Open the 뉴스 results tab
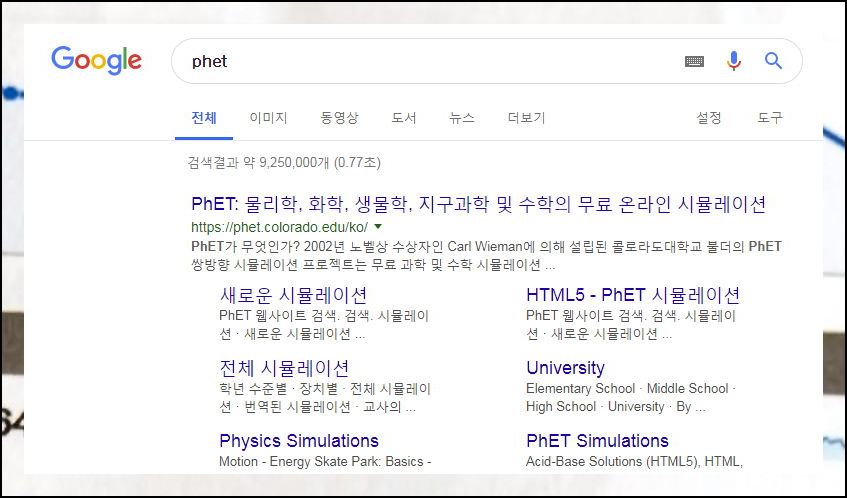 click(462, 118)
